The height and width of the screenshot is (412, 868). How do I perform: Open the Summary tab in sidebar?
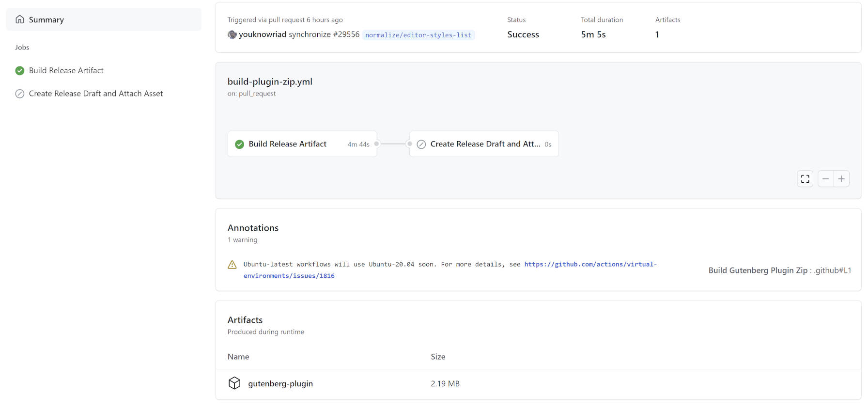click(x=46, y=20)
